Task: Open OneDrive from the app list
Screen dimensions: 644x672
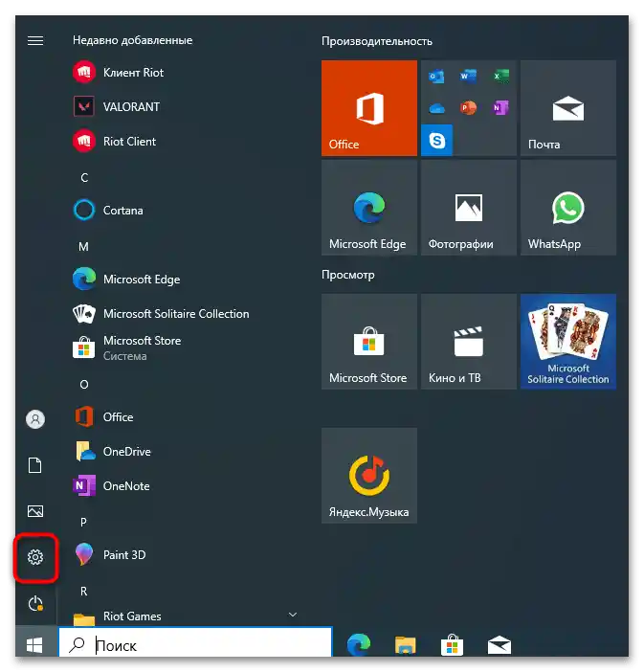Action: pos(112,452)
